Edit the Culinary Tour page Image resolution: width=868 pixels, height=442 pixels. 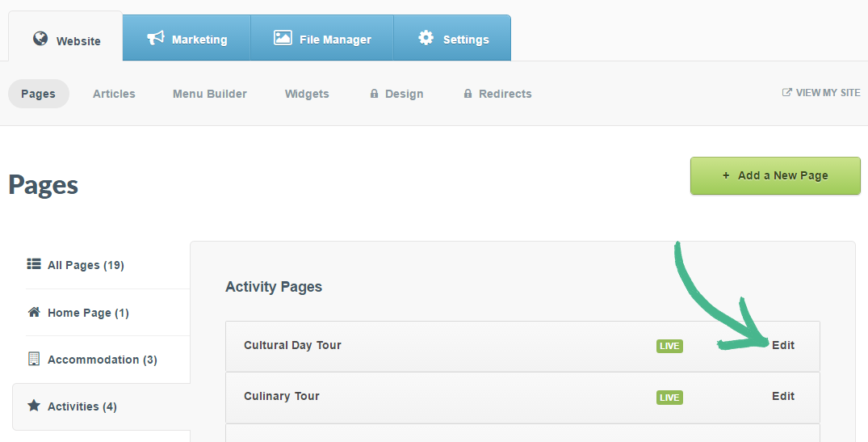(x=783, y=396)
